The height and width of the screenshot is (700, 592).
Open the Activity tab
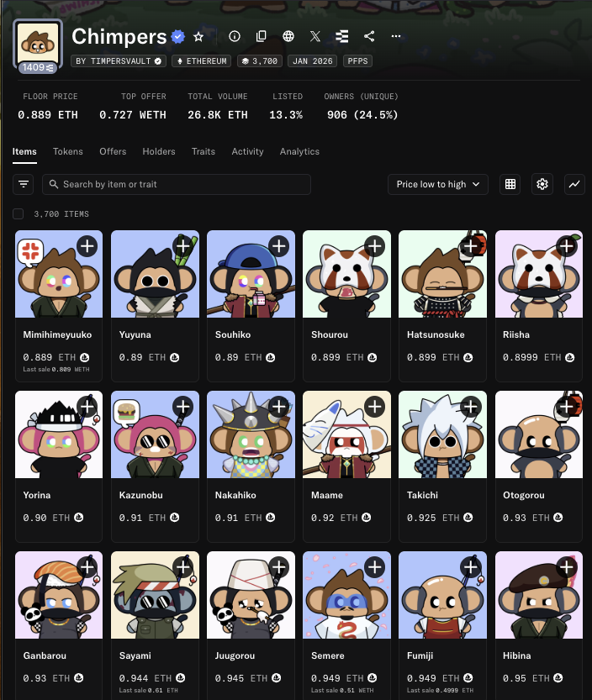[x=247, y=152]
